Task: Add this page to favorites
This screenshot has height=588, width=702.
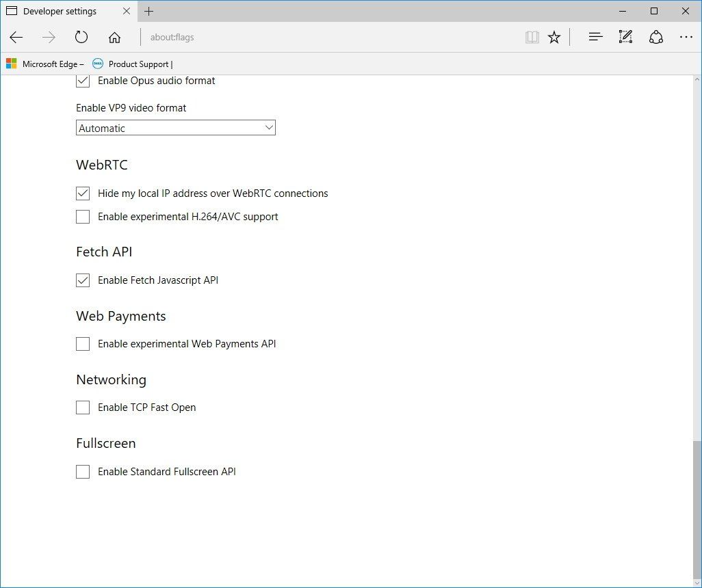Action: [x=554, y=37]
